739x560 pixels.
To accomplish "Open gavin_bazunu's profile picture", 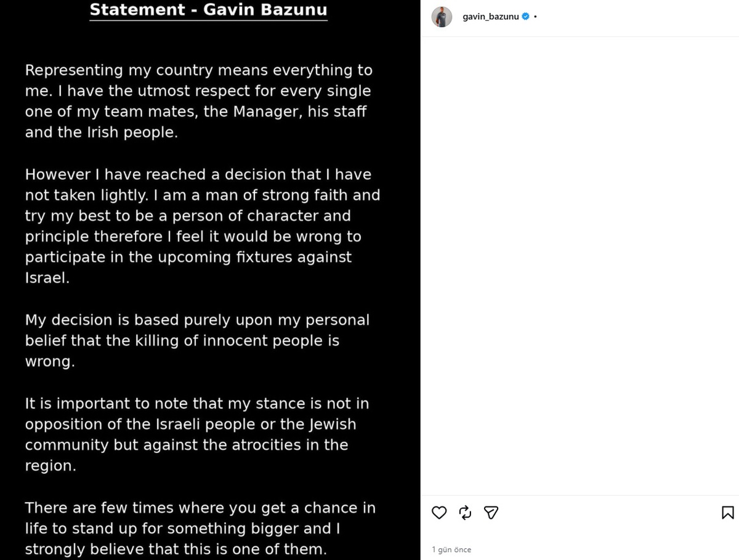I will (x=442, y=17).
